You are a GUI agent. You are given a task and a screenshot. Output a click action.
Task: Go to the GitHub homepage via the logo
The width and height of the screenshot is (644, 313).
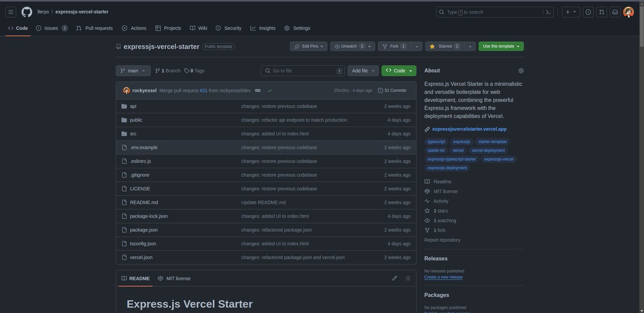(27, 12)
